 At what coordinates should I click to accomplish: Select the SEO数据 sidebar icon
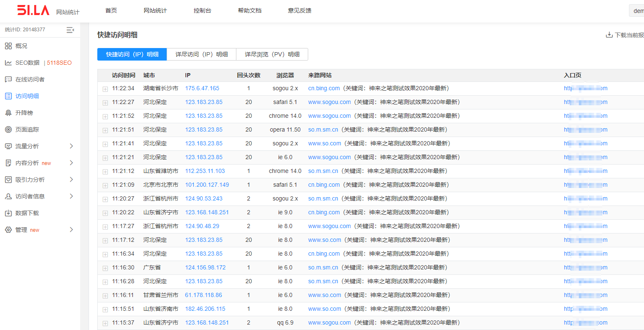[x=9, y=62]
